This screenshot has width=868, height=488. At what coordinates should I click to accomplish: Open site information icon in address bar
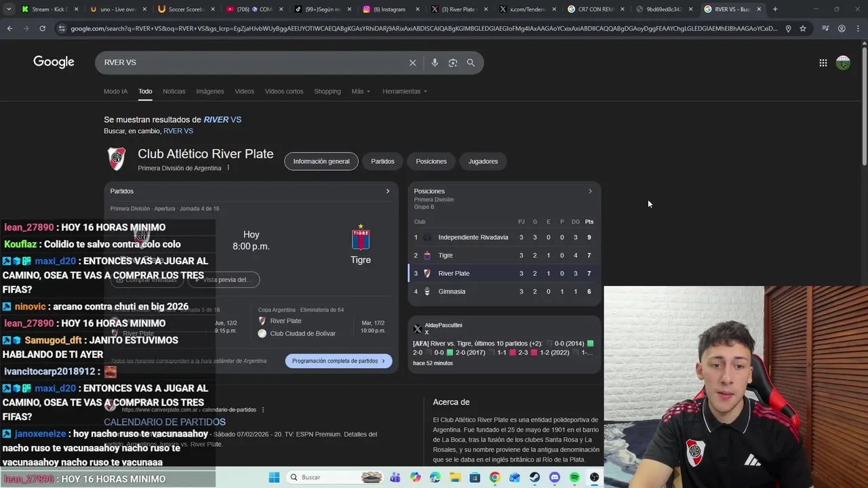point(62,28)
